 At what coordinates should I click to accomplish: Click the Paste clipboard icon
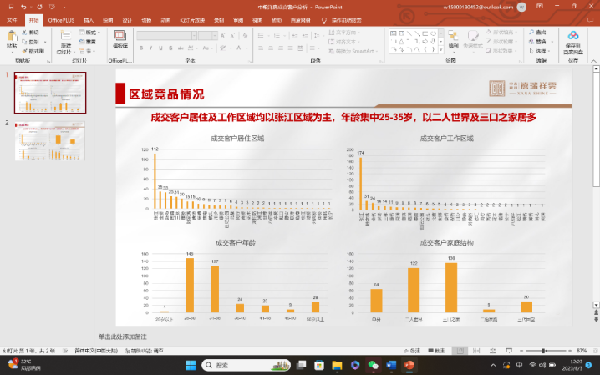click(12, 38)
